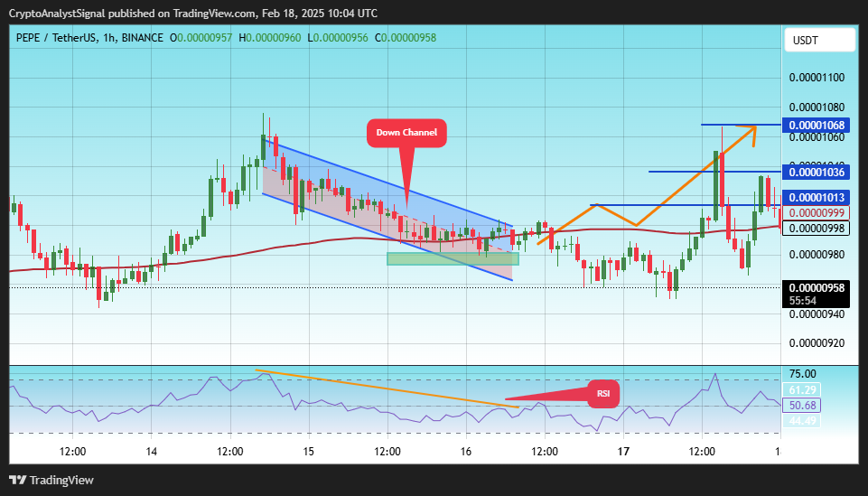Click the 0.00000940 axis value
The width and height of the screenshot is (868, 496).
(x=817, y=314)
